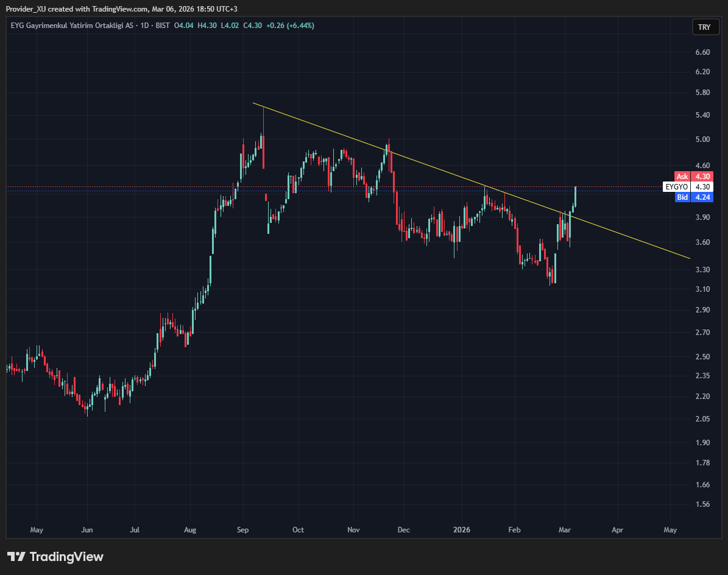
Task: Click the Mar label on time axis
Action: [565, 529]
